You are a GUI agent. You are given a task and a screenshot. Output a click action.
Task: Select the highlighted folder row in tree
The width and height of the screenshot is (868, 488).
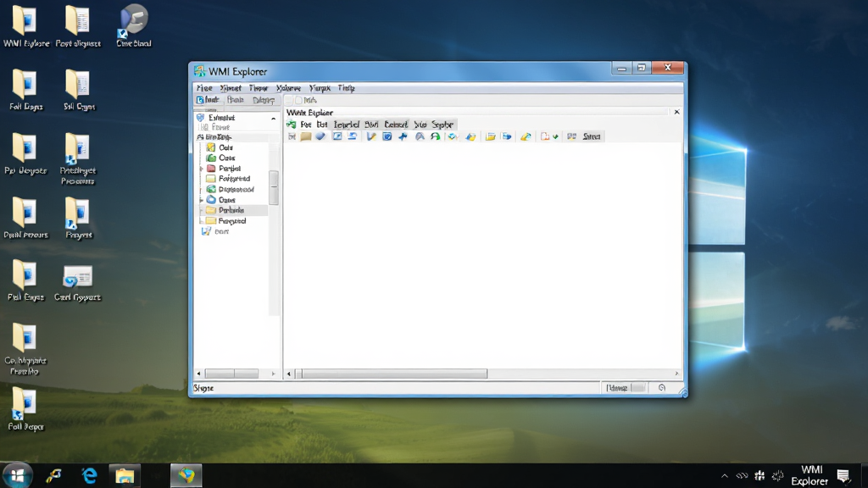234,210
